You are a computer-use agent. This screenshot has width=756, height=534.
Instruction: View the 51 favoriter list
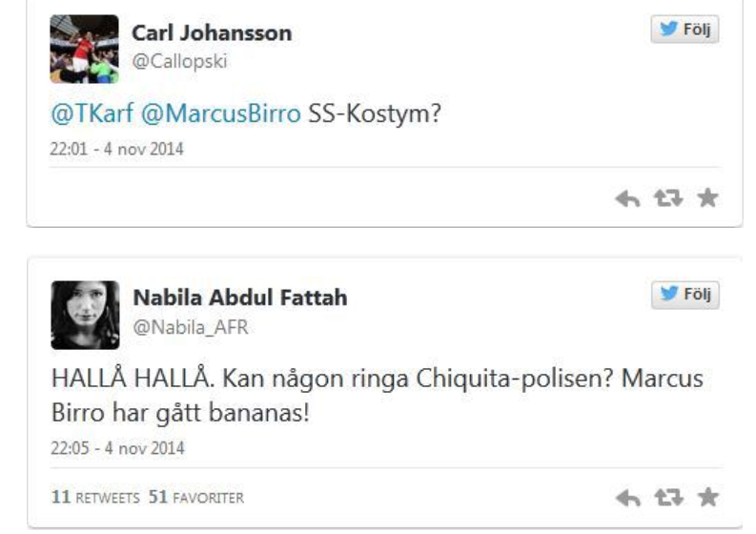194,497
